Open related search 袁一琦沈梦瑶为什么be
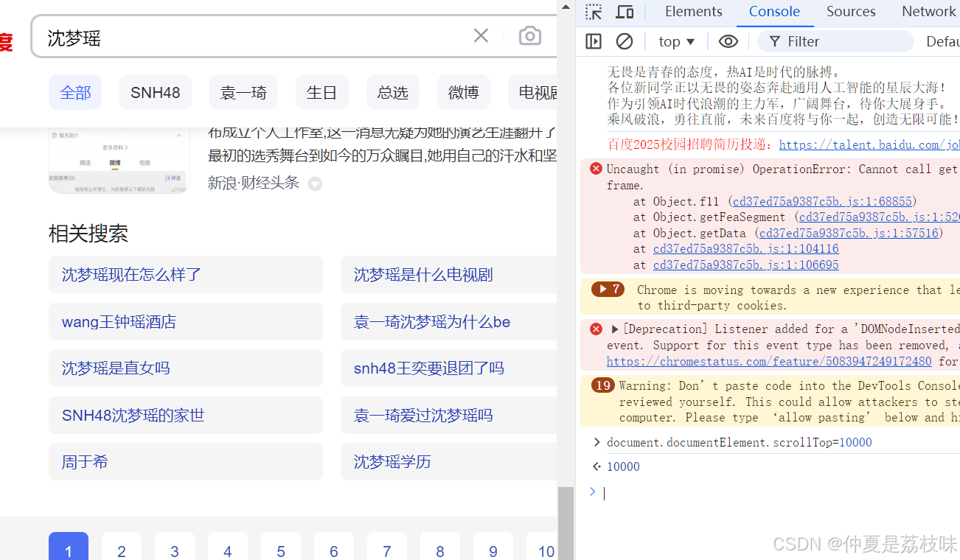This screenshot has height=560, width=960. (x=448, y=322)
